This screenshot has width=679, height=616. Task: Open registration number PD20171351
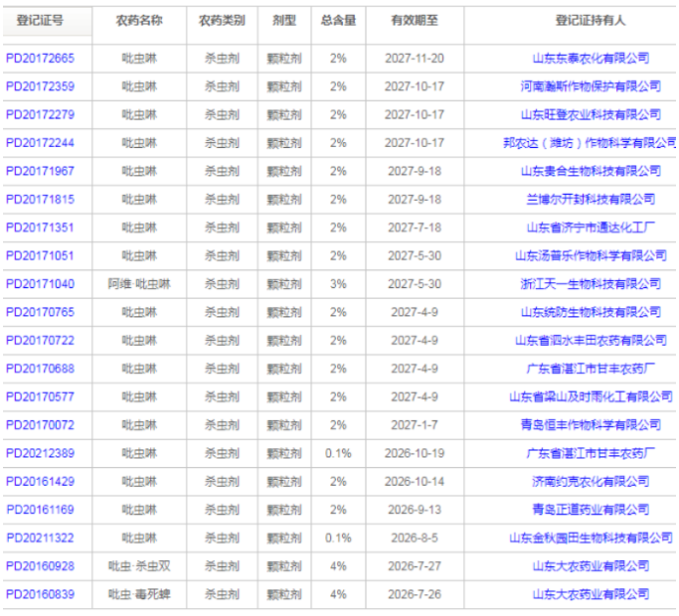click(x=41, y=228)
